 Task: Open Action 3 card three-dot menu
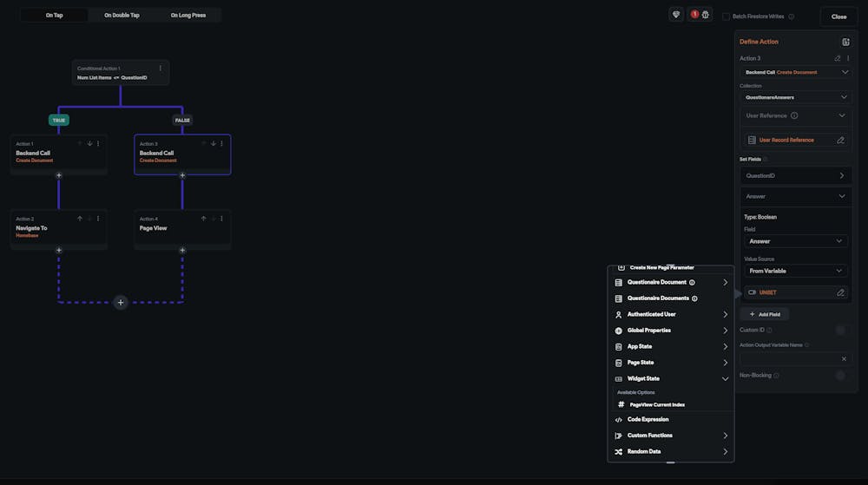[x=221, y=143]
